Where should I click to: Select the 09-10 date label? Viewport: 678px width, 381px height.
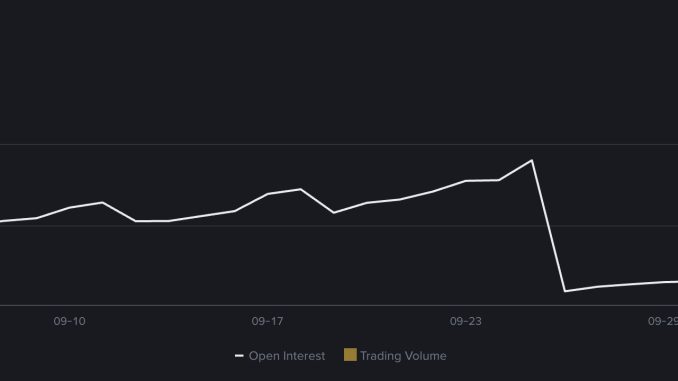(x=70, y=321)
